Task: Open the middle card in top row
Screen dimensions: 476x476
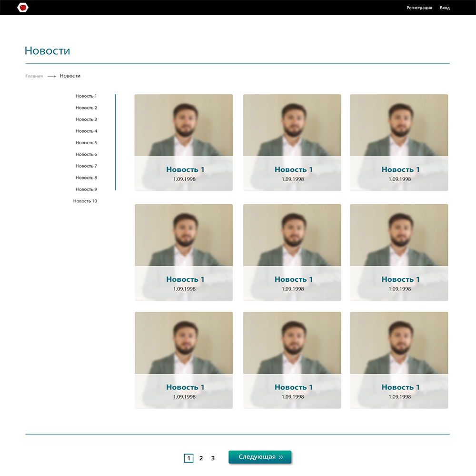Action: coord(292,142)
